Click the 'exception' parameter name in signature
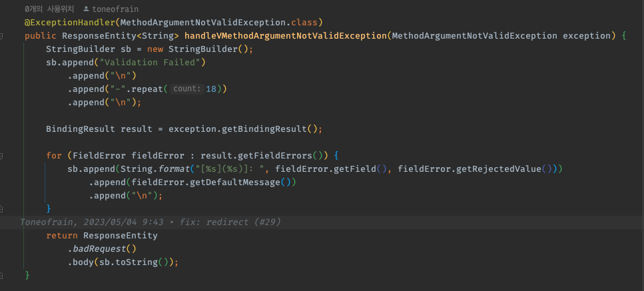 point(587,36)
